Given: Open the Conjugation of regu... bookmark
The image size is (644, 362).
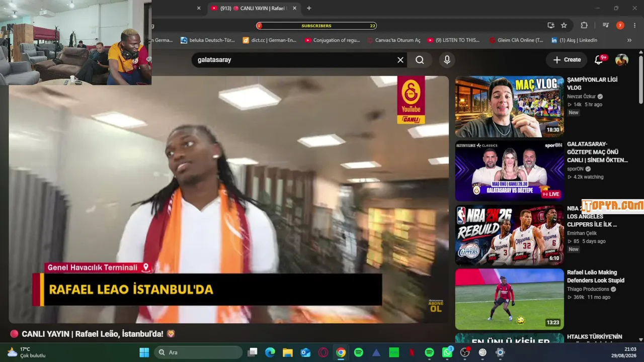Looking at the screenshot, I should (x=332, y=40).
